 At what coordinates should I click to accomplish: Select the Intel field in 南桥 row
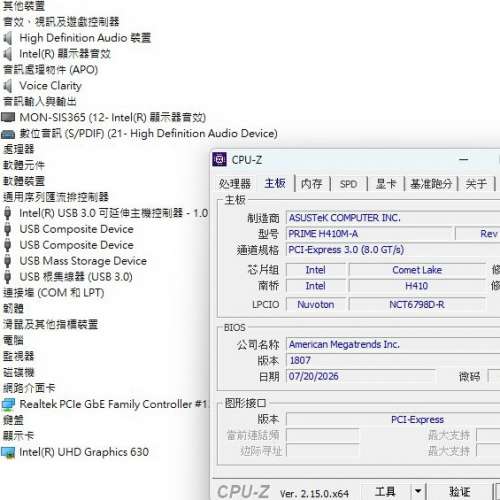coord(316,286)
